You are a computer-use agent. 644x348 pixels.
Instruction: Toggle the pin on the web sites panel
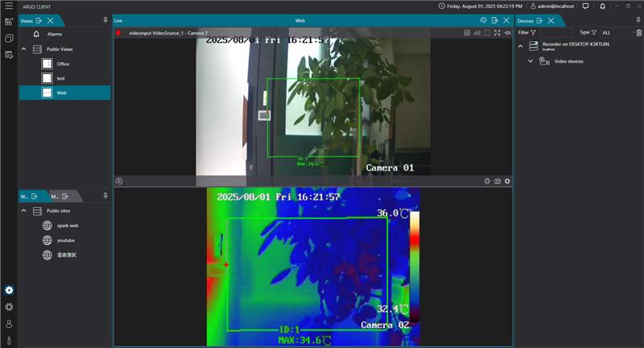click(x=105, y=196)
